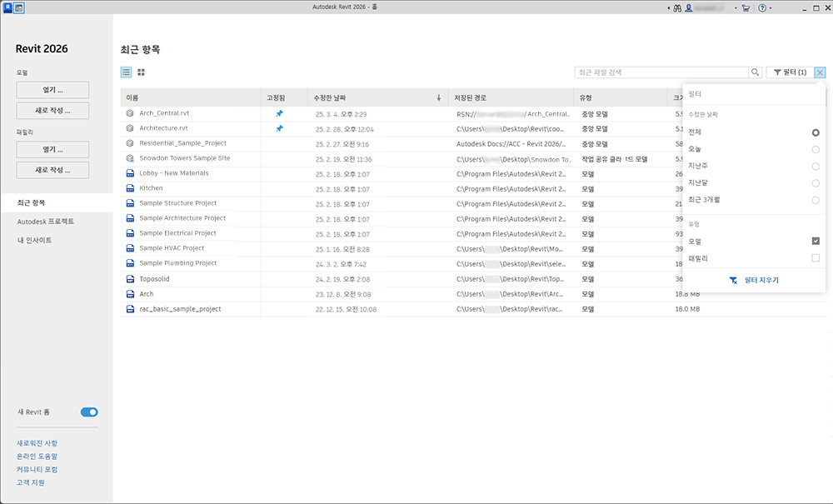This screenshot has width=833, height=504.
Task: Click 열기 button under 패밀리
Action: (x=52, y=149)
